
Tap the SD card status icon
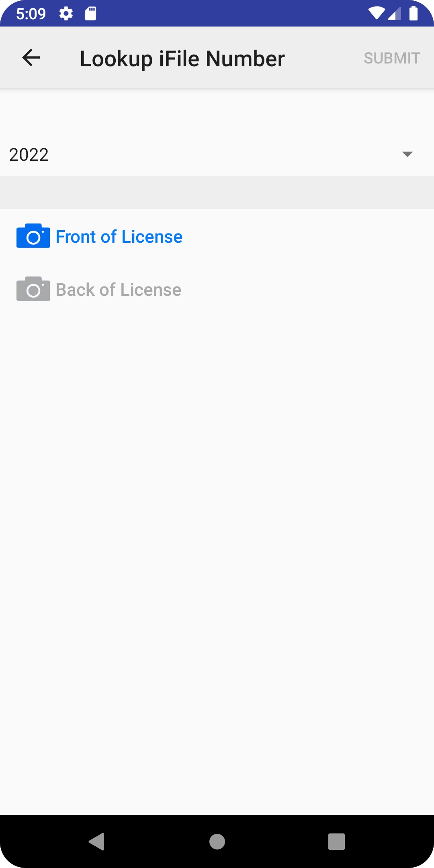click(x=91, y=14)
